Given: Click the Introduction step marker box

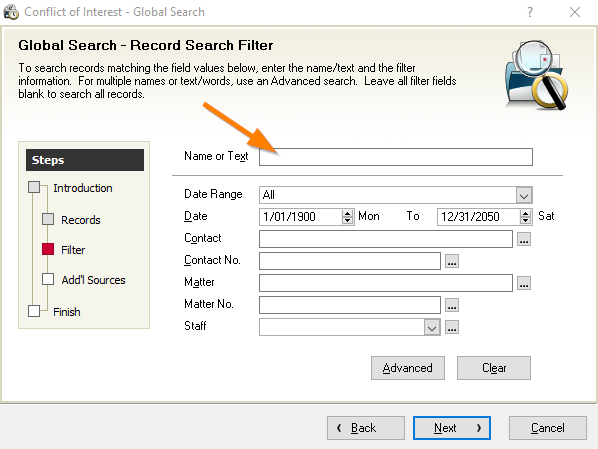Looking at the screenshot, I should 34,187.
